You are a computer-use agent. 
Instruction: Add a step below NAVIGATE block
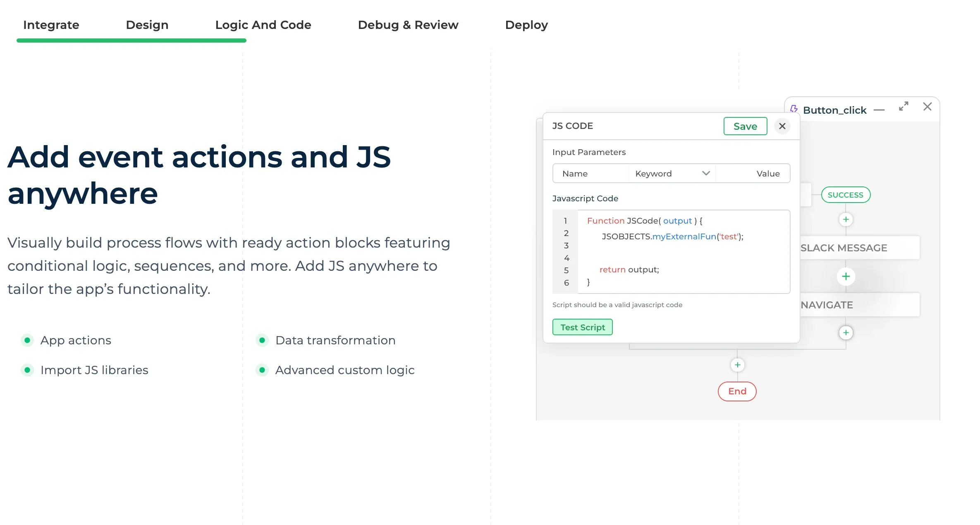coord(846,333)
